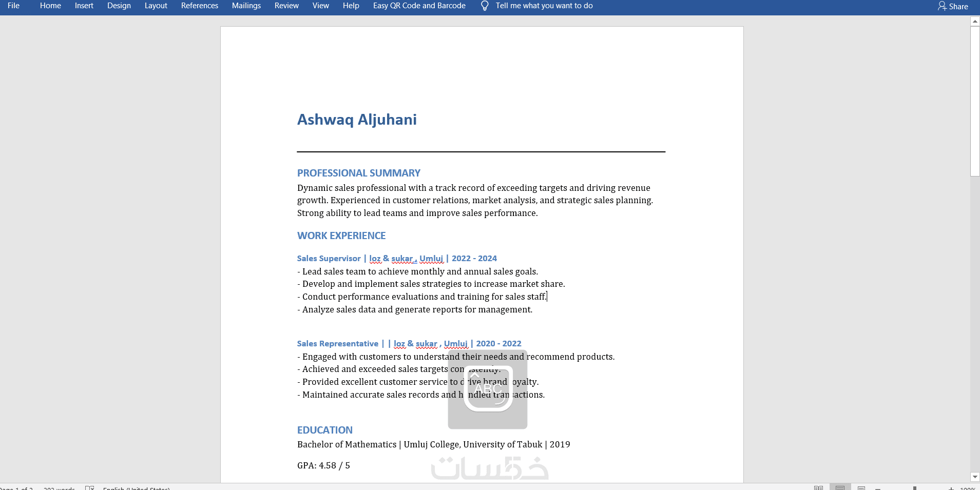Click the proofing check icon in status bar
980x490 pixels.
click(89, 487)
